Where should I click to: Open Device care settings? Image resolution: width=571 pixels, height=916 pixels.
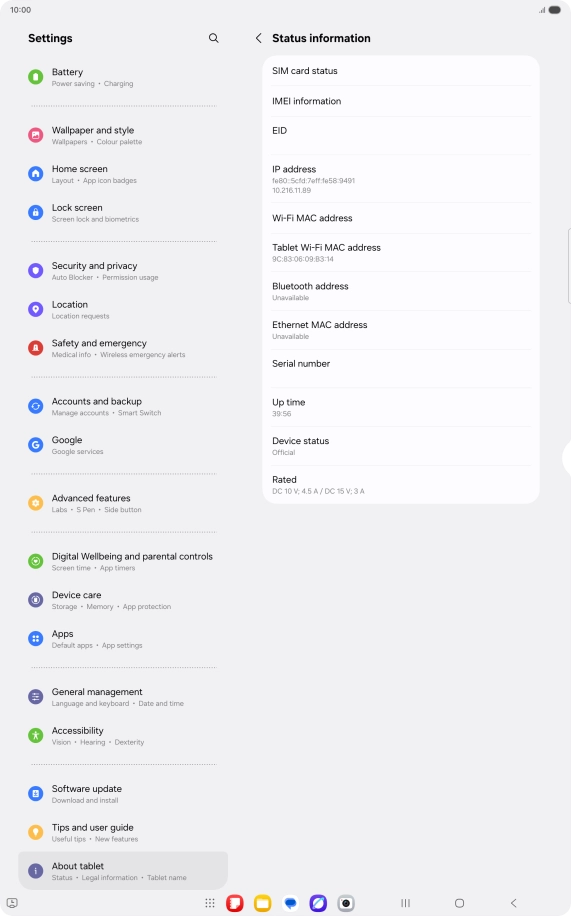[123, 599]
